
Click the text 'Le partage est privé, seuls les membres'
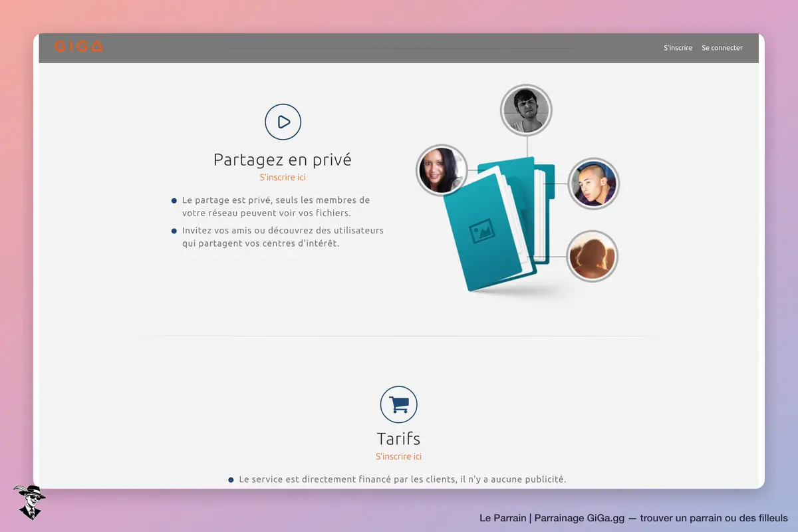pyautogui.click(x=276, y=200)
